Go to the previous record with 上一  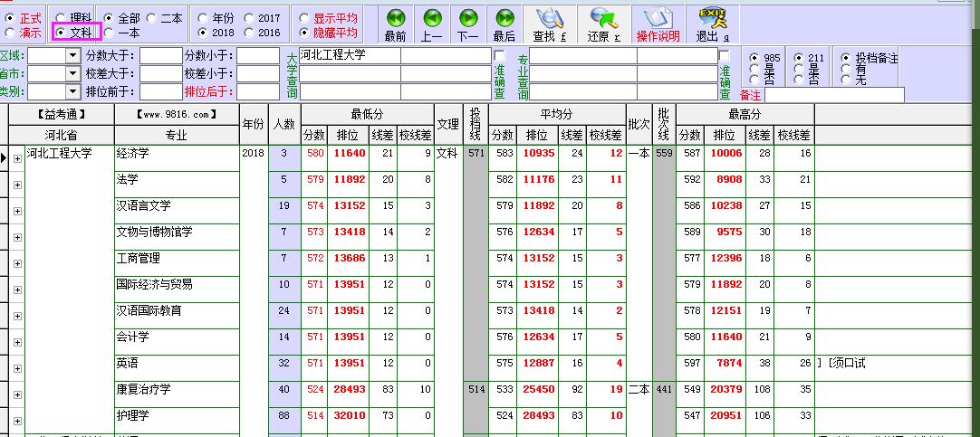[x=431, y=25]
